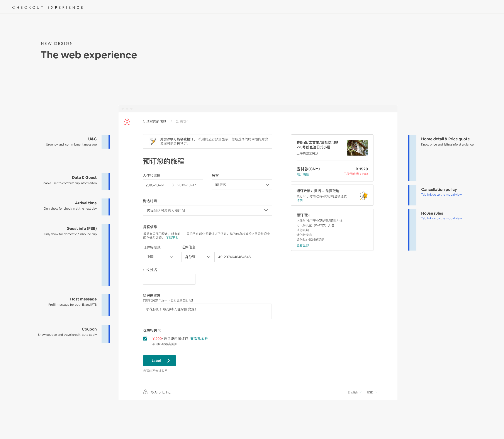Uncheck the ¥200 coupon checkbox
Viewport: 504px width, 439px height.
(x=145, y=339)
